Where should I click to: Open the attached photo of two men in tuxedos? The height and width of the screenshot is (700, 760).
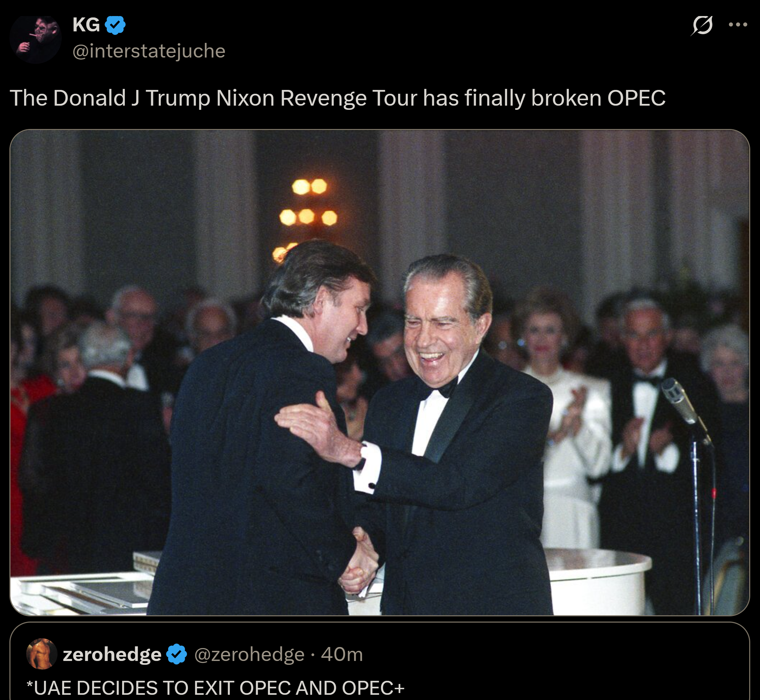tap(379, 373)
